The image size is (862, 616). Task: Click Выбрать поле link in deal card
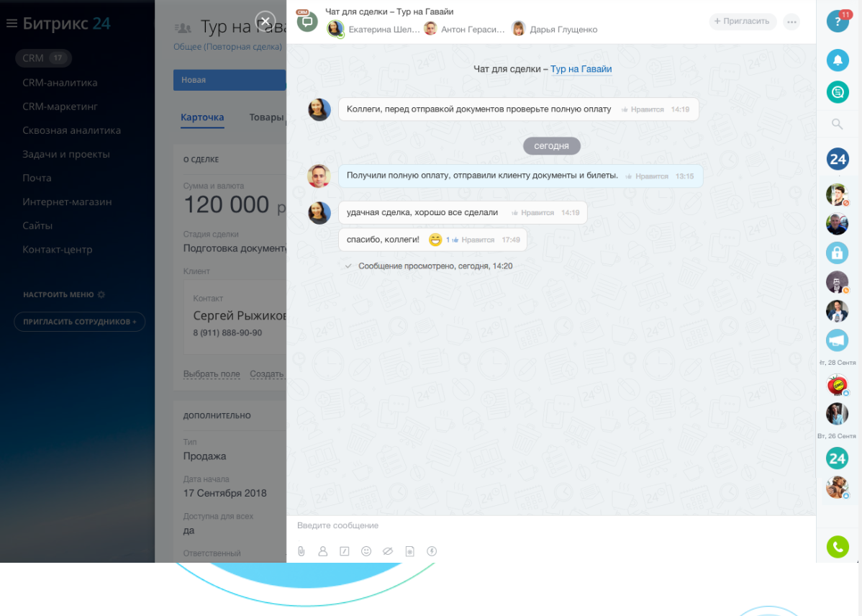point(212,374)
